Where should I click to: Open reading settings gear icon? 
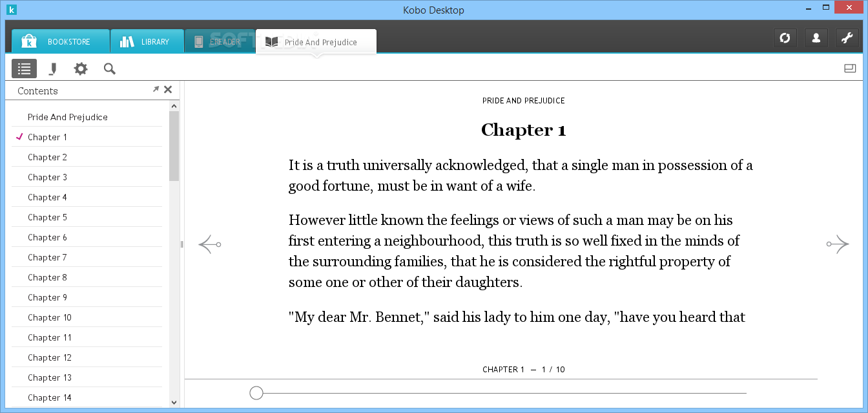(81, 69)
